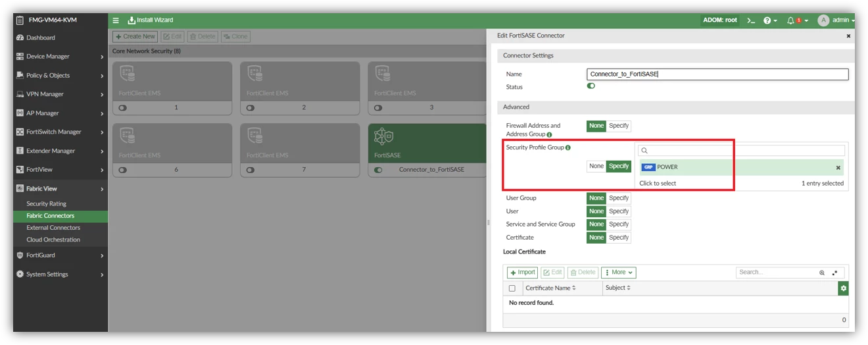This screenshot has width=868, height=345.
Task: Close the Edit FortiSASE Connector panel
Action: tap(848, 36)
